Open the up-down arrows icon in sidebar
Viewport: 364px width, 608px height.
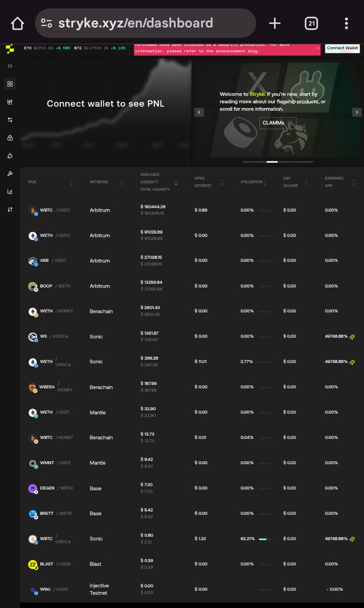click(x=10, y=209)
